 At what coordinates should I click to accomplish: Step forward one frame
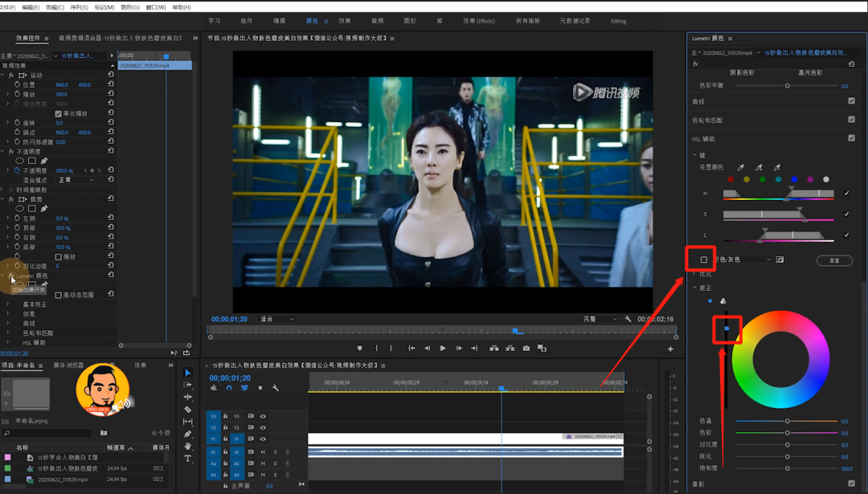point(459,349)
